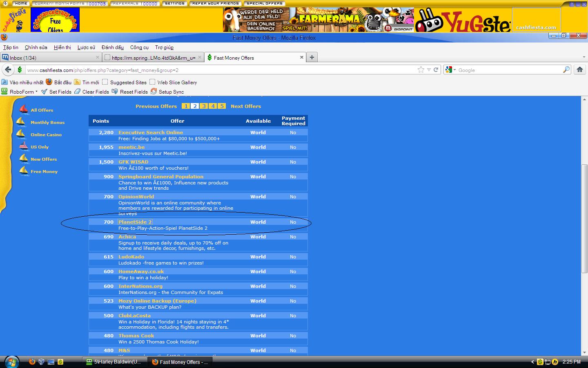Click the dollar site identity icon in address bar
The height and width of the screenshot is (368, 588).
pyautogui.click(x=20, y=70)
